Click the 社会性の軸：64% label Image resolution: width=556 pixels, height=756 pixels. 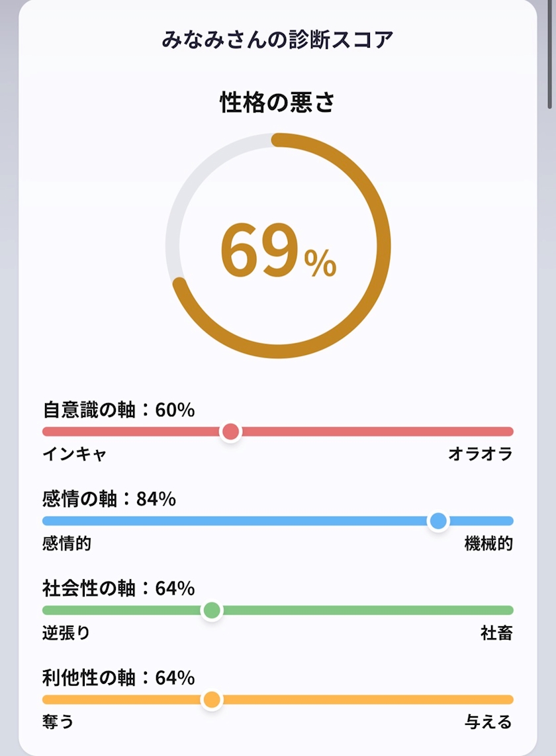click(x=118, y=589)
